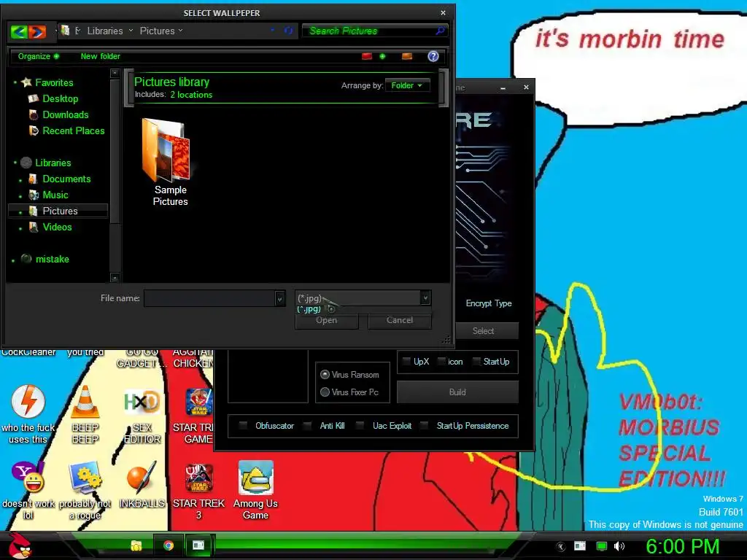Open the Organize menu
The width and height of the screenshot is (747, 560).
click(38, 56)
